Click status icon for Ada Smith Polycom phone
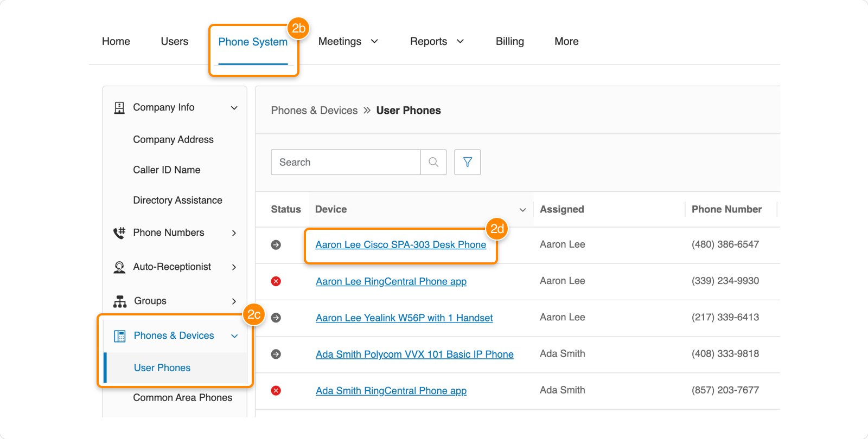The width and height of the screenshot is (868, 439). point(276,354)
